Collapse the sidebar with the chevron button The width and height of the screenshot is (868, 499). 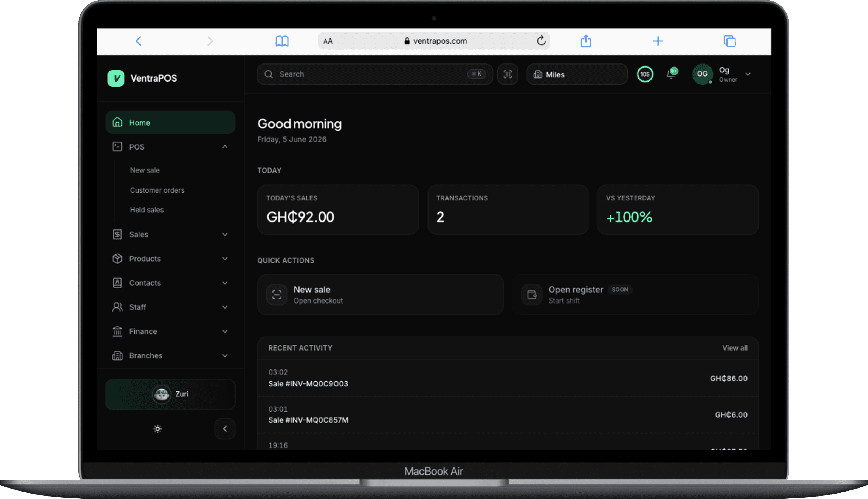pyautogui.click(x=225, y=429)
